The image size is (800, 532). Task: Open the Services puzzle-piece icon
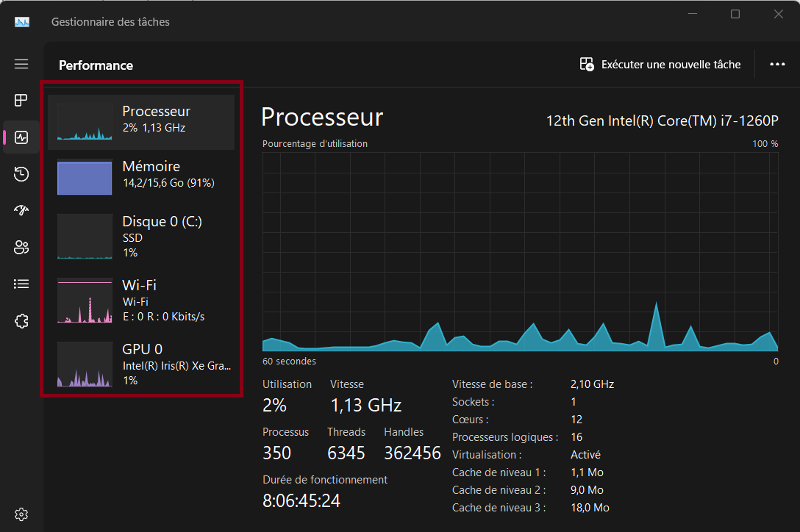(21, 321)
